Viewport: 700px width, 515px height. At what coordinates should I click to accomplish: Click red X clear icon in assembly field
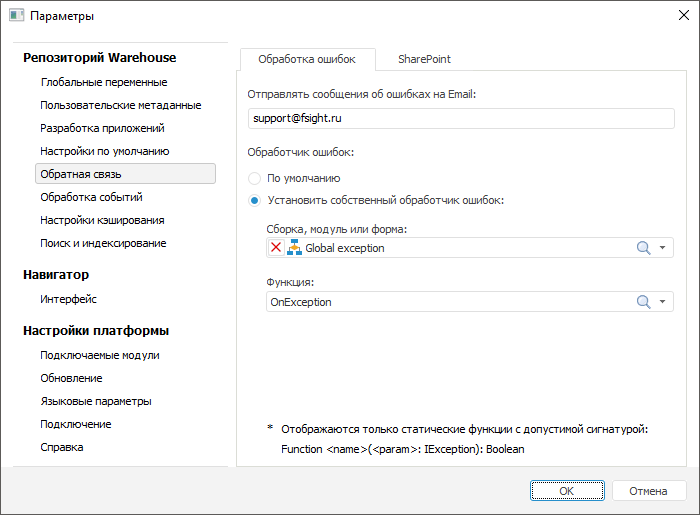(276, 248)
